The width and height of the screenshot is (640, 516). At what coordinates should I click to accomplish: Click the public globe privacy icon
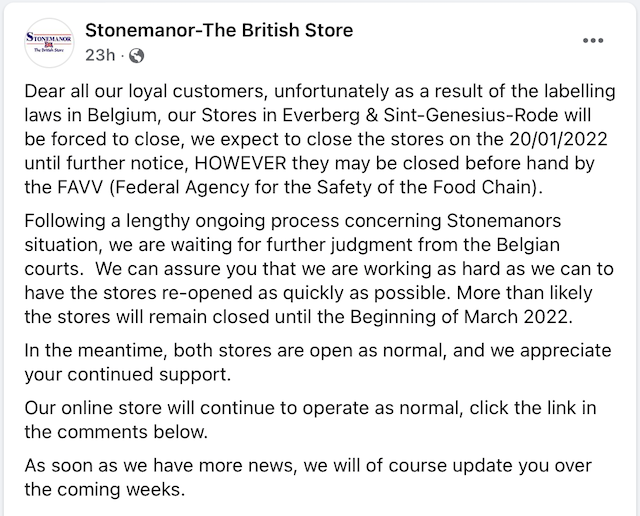pos(136,56)
